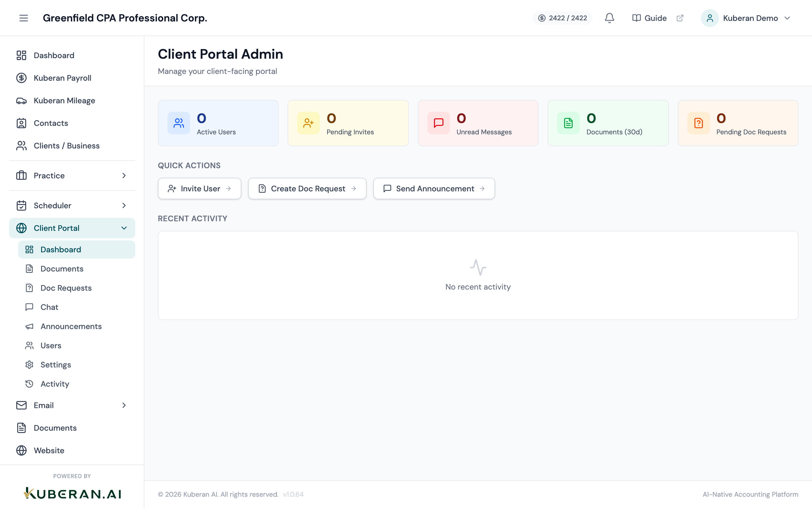The width and height of the screenshot is (812, 508).
Task: Click the Kuberan Mileage car icon
Action: tap(21, 100)
